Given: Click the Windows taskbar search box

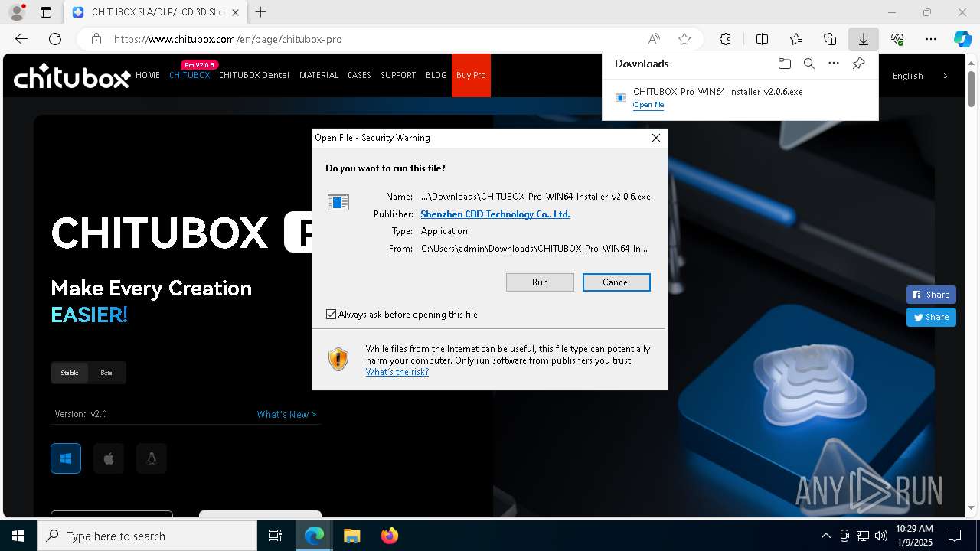Looking at the screenshot, I should pyautogui.click(x=147, y=536).
